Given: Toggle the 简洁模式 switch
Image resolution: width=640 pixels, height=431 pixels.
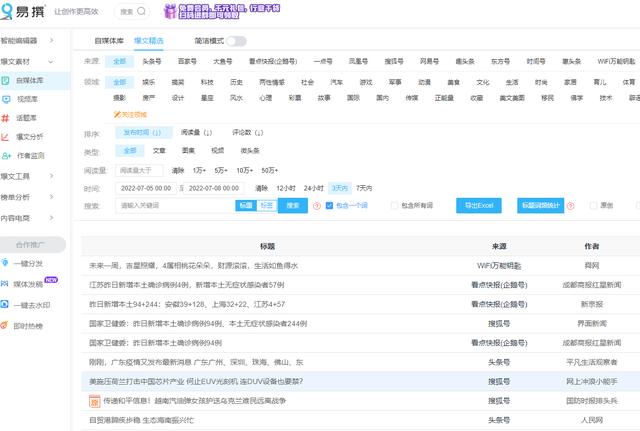Looking at the screenshot, I should click(x=237, y=42).
